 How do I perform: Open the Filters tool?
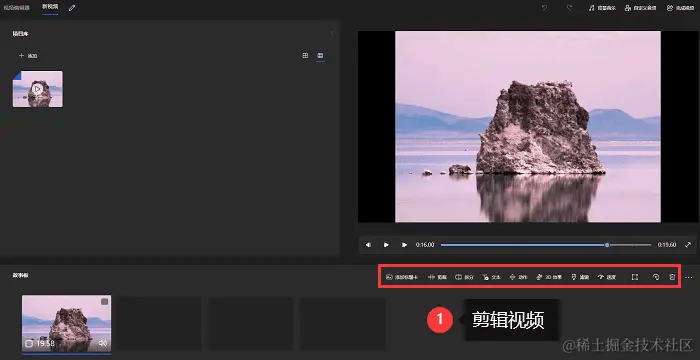[580, 277]
